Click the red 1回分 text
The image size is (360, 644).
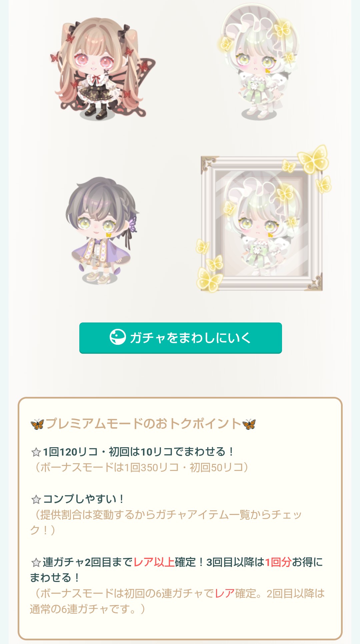(278, 562)
